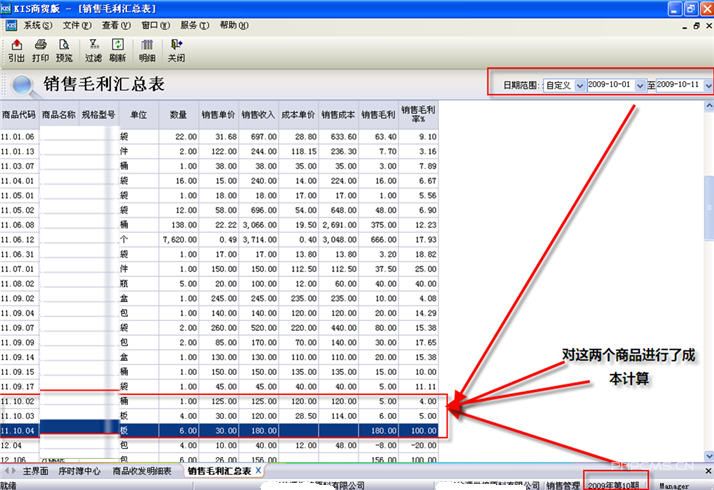Open the end date 2009-10-11 dropdown
Screen dimensions: 714x490
click(708, 86)
